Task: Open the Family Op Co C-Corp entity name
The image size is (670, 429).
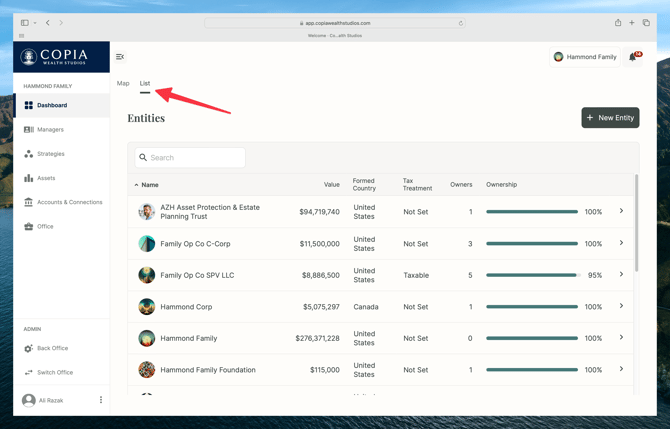Action: (195, 244)
